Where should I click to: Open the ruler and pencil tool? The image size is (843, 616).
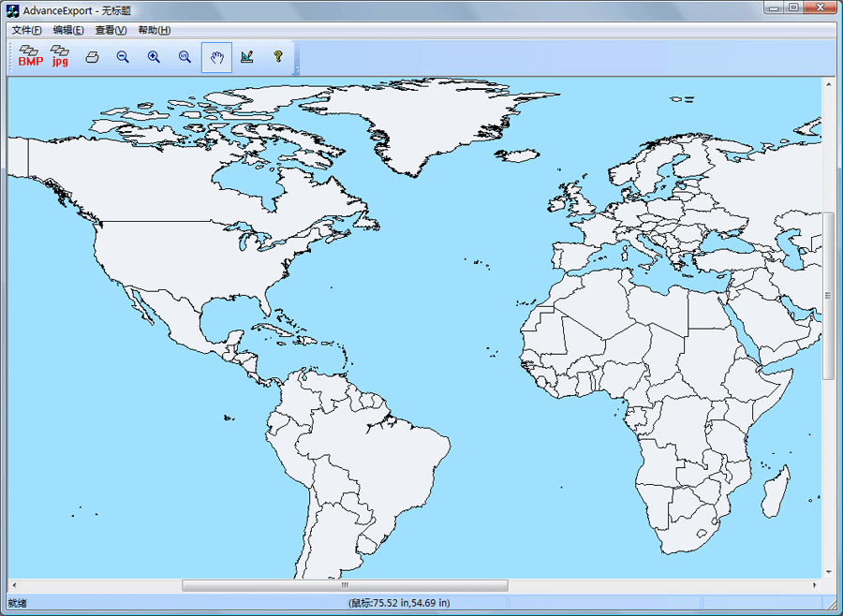pyautogui.click(x=247, y=57)
